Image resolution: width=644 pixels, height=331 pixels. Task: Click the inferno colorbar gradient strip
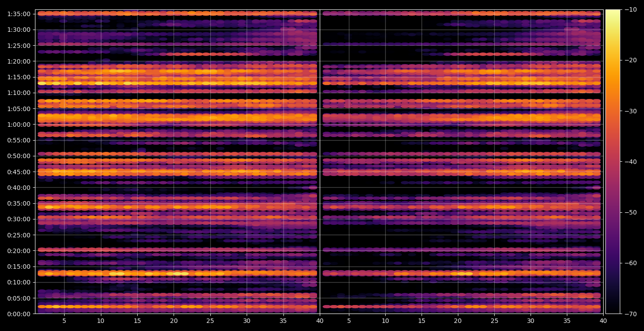(613, 162)
